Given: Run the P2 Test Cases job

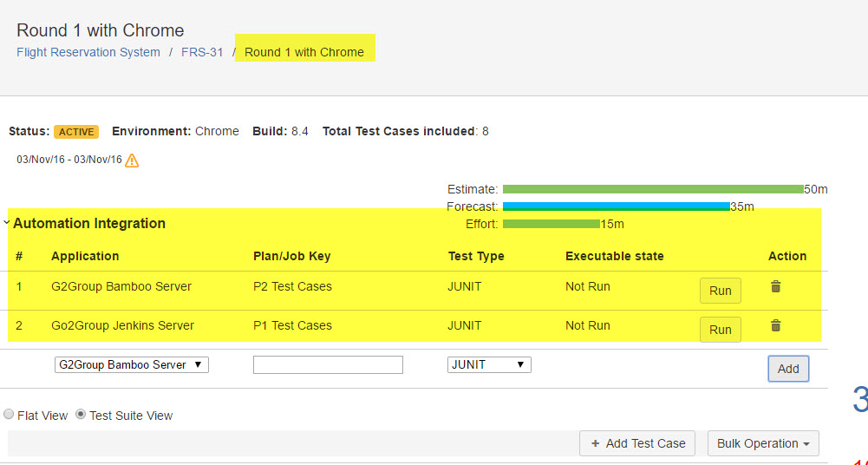Looking at the screenshot, I should point(720,291).
